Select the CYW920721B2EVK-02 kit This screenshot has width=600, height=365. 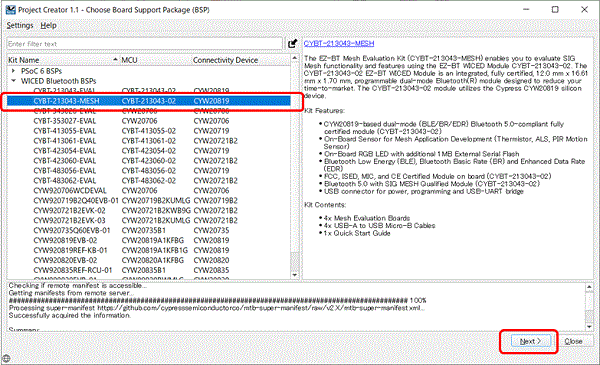(x=69, y=210)
